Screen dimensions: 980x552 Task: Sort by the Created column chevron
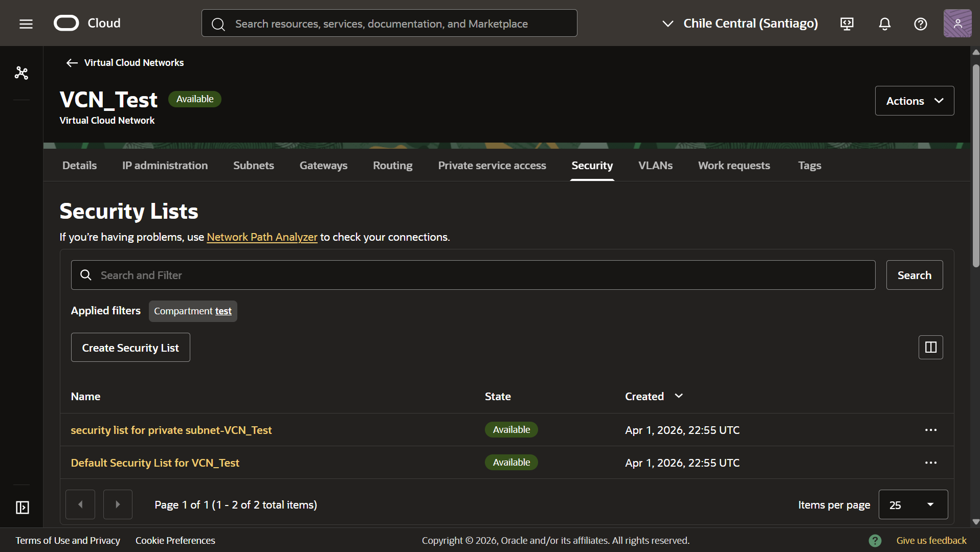click(x=679, y=396)
